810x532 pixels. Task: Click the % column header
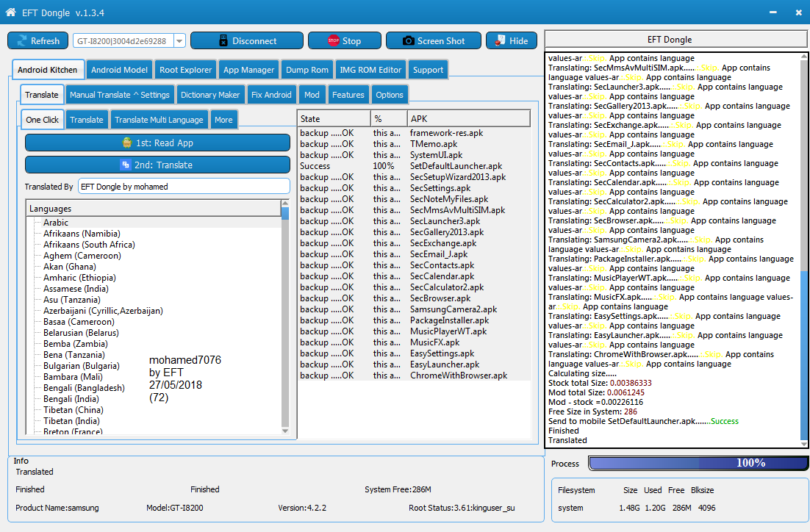coord(389,119)
